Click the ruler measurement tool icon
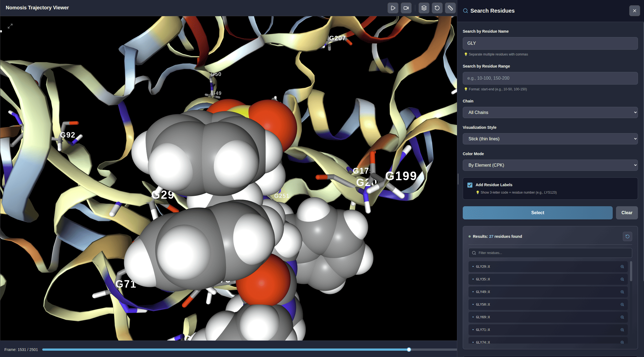This screenshot has height=357, width=644. (450, 8)
